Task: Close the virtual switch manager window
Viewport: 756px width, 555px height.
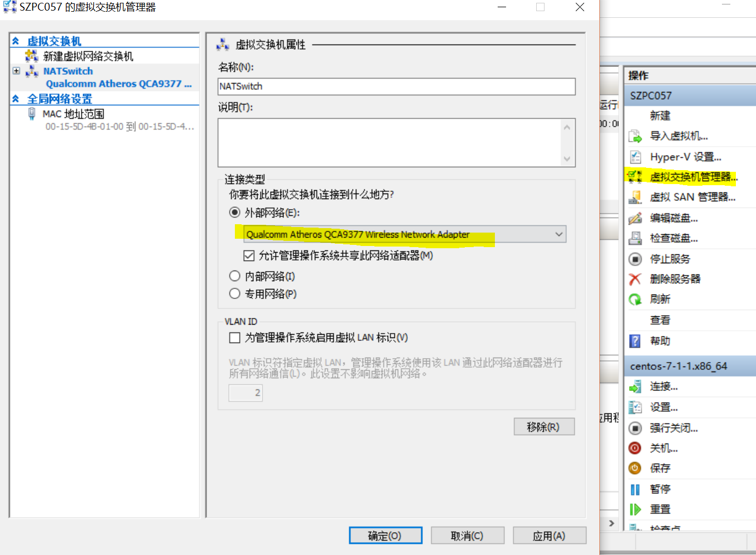Action: point(580,7)
